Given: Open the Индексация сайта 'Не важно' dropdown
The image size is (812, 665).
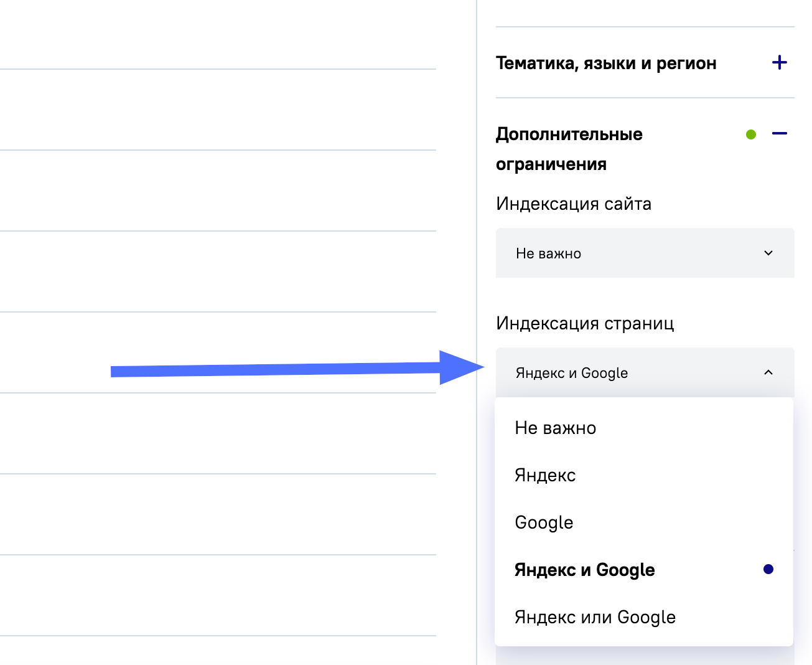Looking at the screenshot, I should [645, 253].
